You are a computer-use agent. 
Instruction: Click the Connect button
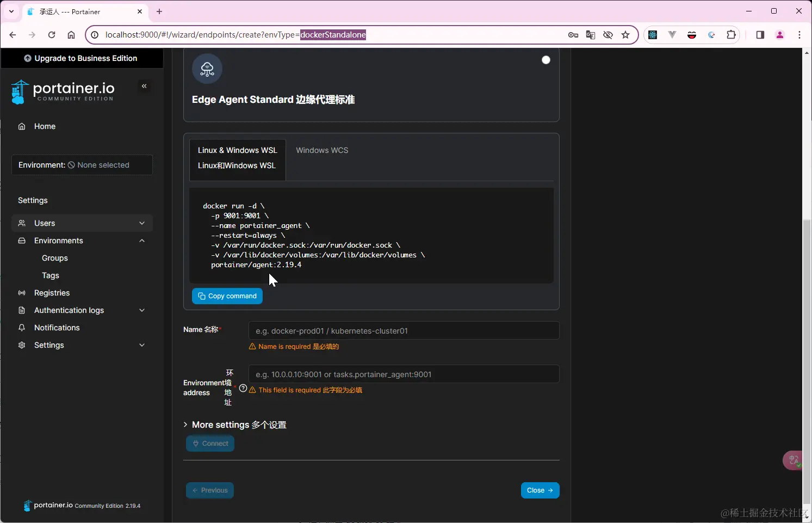(x=210, y=444)
